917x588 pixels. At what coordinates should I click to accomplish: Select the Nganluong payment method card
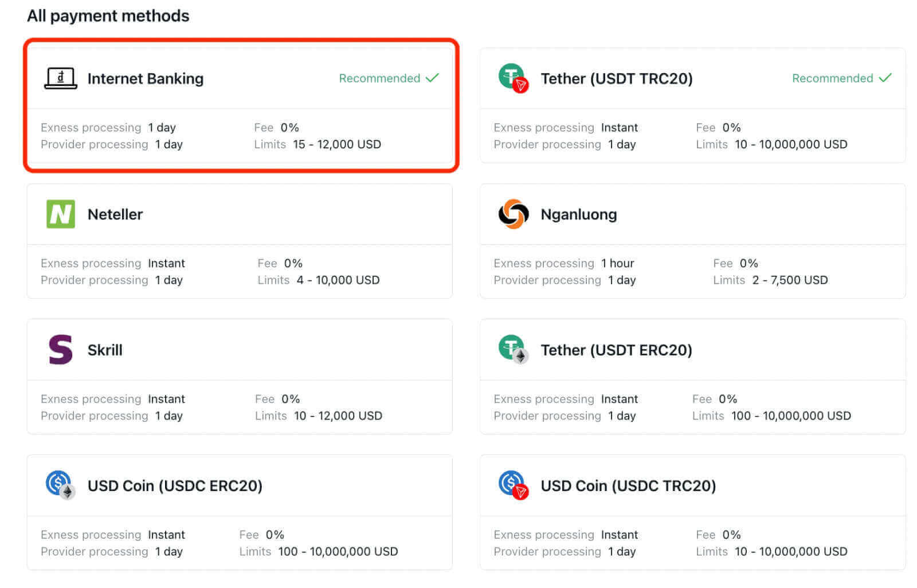[692, 241]
